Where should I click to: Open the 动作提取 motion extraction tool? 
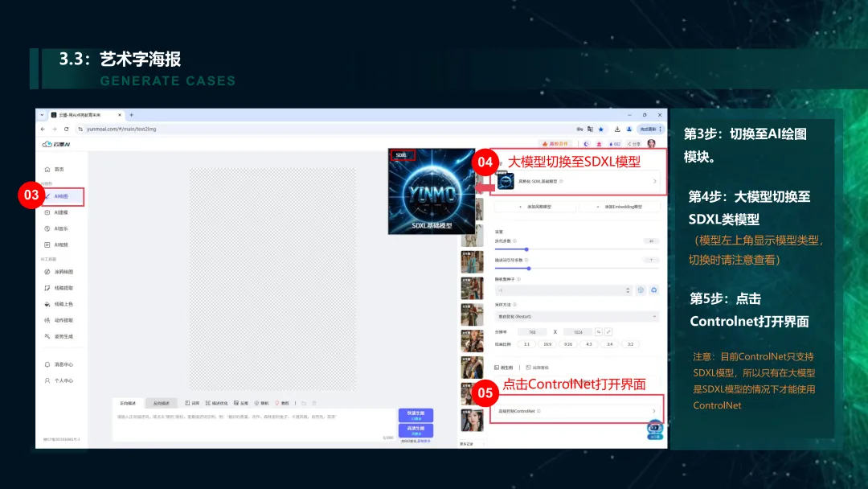tap(59, 320)
